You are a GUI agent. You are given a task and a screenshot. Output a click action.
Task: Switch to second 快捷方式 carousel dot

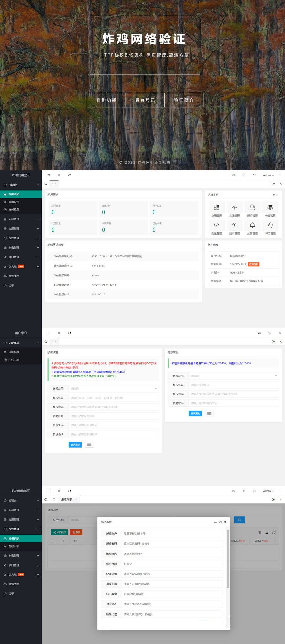[x=277, y=195]
